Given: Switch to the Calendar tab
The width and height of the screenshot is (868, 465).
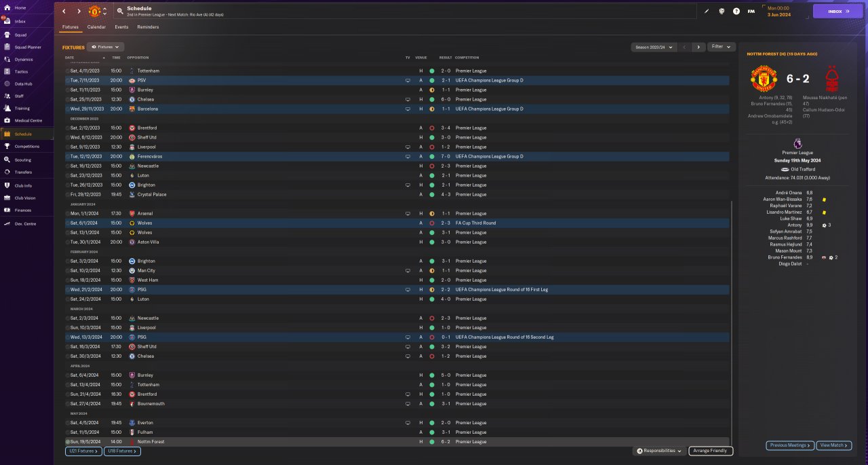Looking at the screenshot, I should (x=96, y=27).
